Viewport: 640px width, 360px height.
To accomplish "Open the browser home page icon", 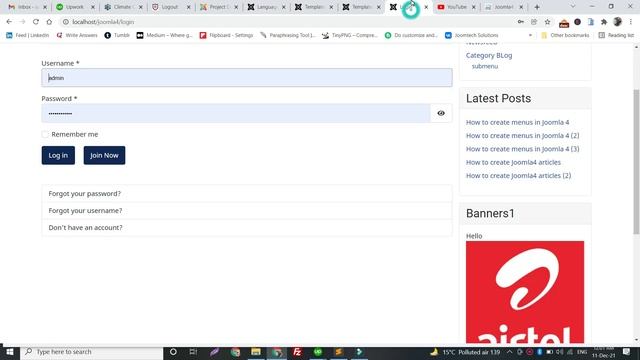I will (x=49, y=22).
